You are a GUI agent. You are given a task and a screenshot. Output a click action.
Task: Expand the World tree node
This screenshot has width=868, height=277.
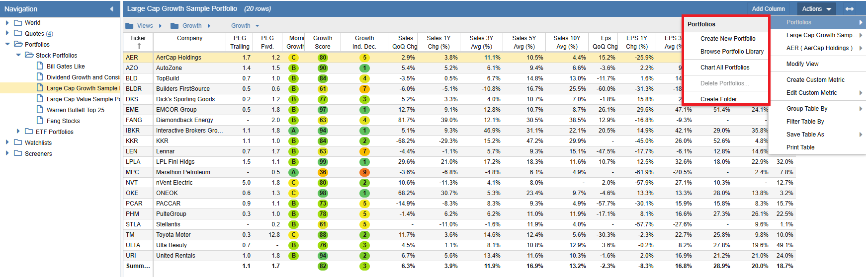7,23
